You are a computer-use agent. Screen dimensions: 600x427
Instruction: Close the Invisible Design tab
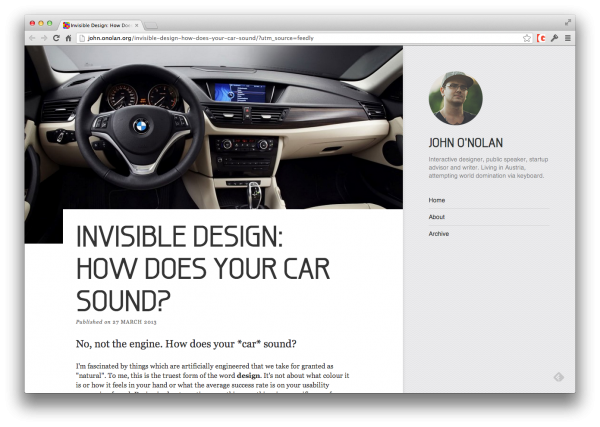click(x=138, y=23)
